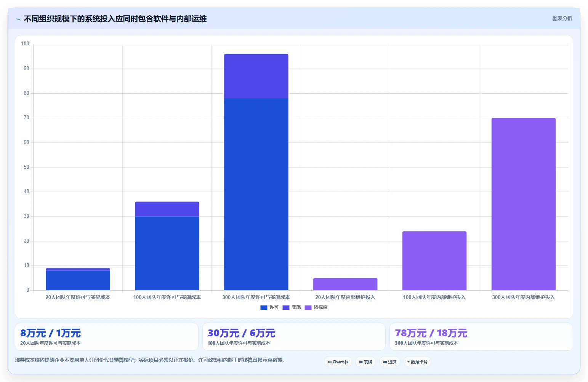
Task: Click the blue 许可 segment of 300人团队 bar
Action: (x=256, y=194)
